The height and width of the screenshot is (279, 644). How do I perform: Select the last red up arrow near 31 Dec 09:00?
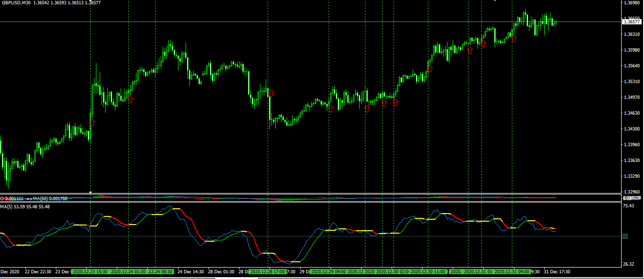point(514,38)
